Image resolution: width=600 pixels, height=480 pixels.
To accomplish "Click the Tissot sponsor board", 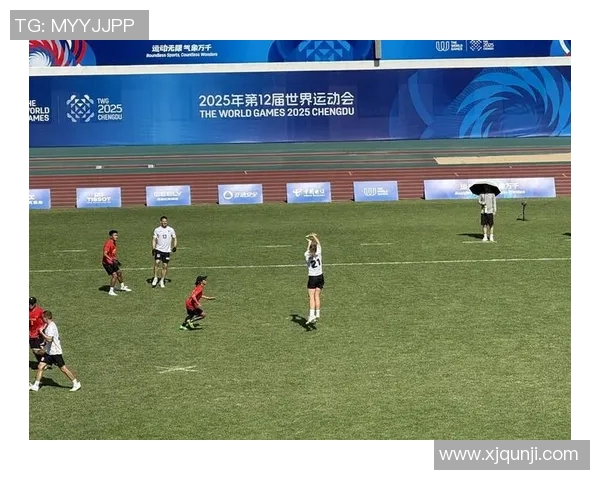I will (x=99, y=198).
